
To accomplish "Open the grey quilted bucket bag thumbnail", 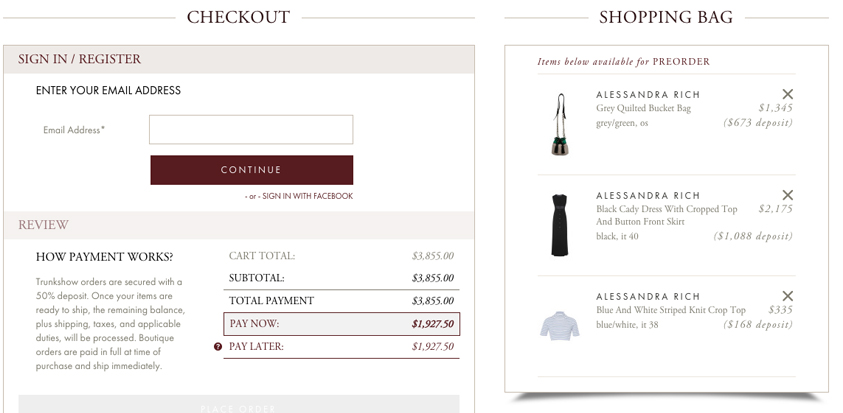I will tap(560, 123).
